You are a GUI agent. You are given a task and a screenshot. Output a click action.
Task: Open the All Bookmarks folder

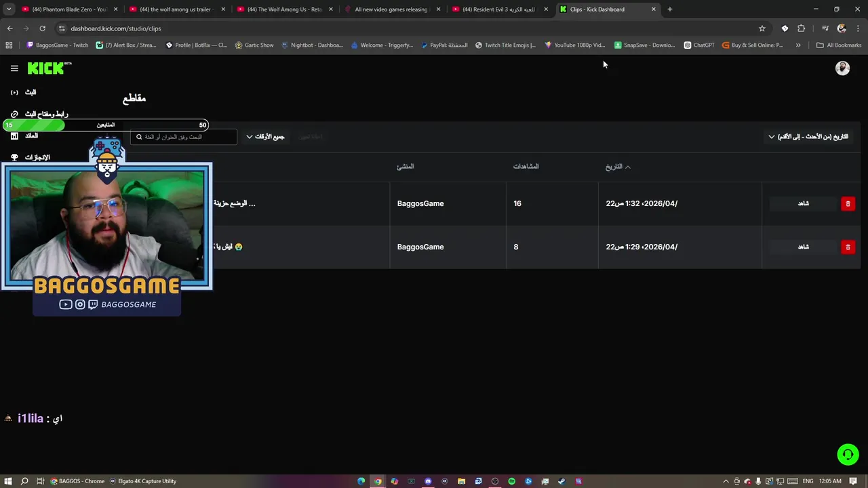click(x=839, y=45)
